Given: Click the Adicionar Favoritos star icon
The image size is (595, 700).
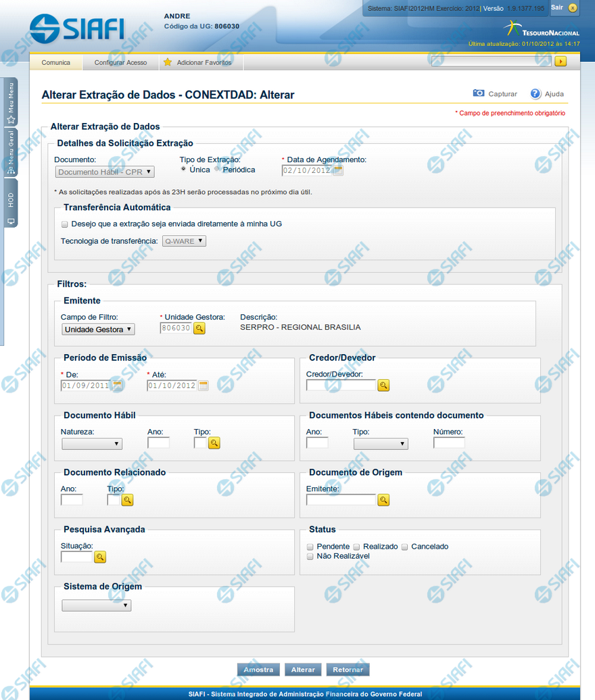Looking at the screenshot, I should [x=168, y=62].
